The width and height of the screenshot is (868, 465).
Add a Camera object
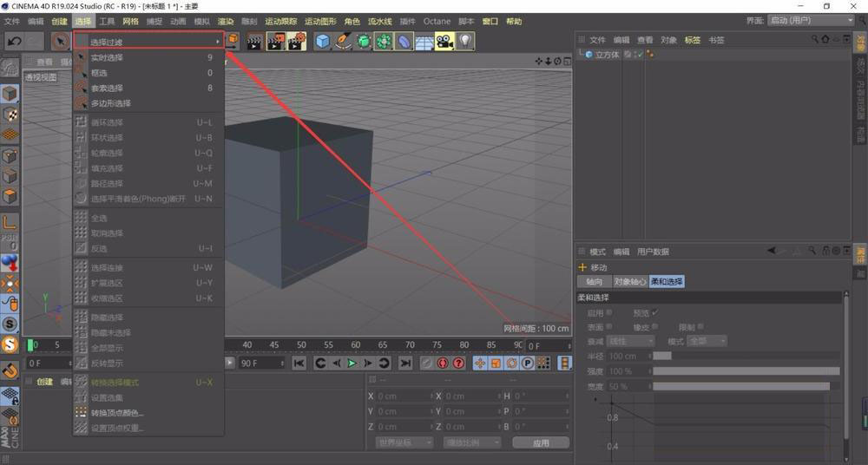coord(444,42)
